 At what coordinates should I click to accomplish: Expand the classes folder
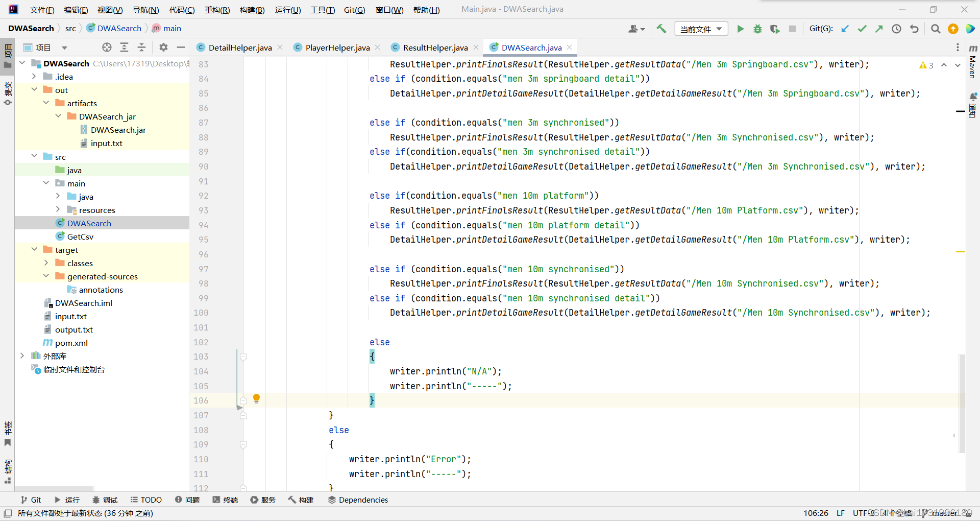(46, 263)
